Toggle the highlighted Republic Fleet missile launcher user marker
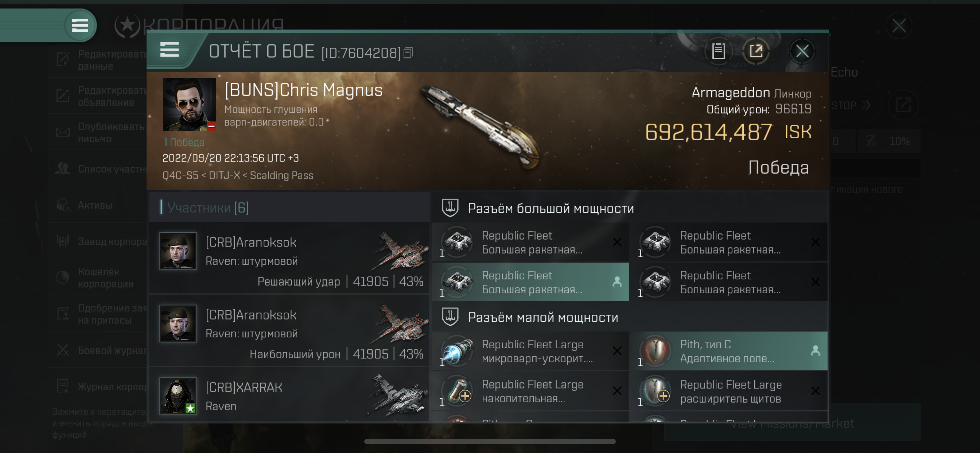 pos(617,282)
